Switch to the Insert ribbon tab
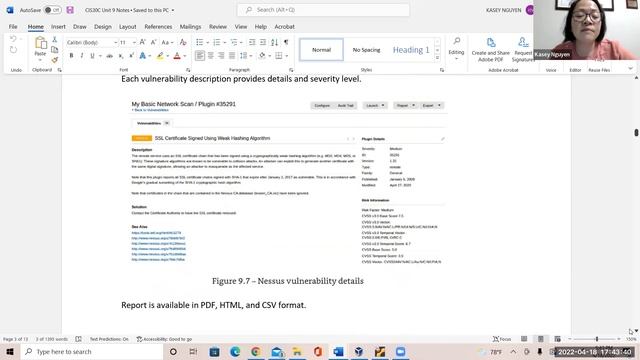The image size is (640, 360). 58,27
